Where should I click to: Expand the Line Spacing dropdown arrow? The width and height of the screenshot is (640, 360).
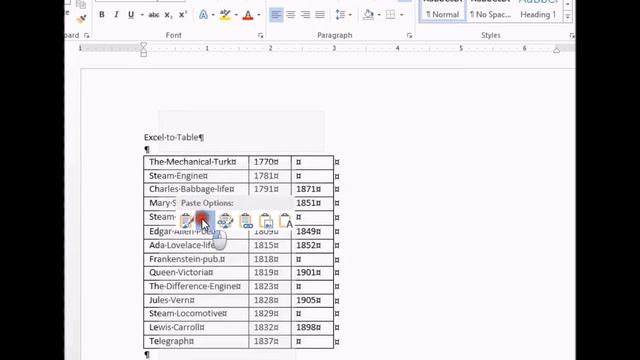coord(350,15)
